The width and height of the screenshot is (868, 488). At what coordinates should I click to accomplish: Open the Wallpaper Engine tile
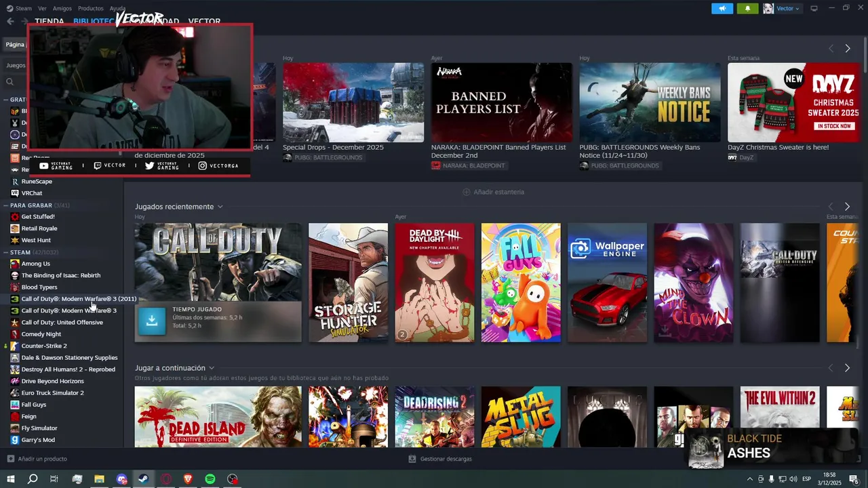pos(607,283)
